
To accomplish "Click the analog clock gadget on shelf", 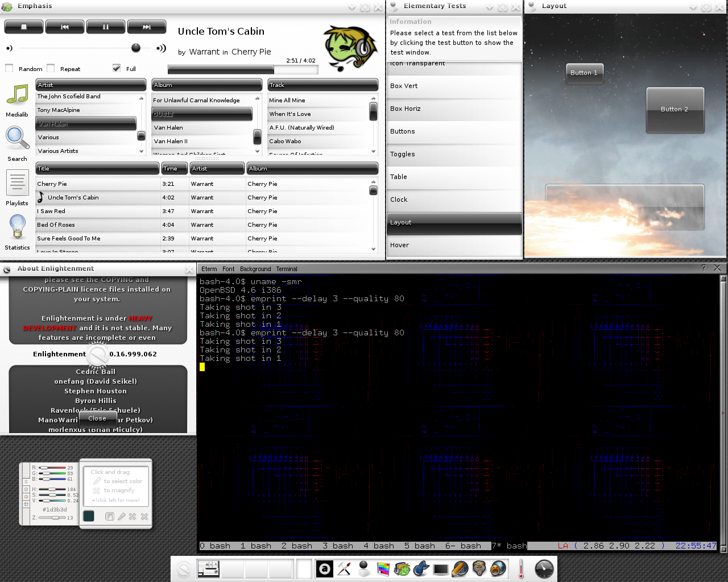I will (x=544, y=569).
